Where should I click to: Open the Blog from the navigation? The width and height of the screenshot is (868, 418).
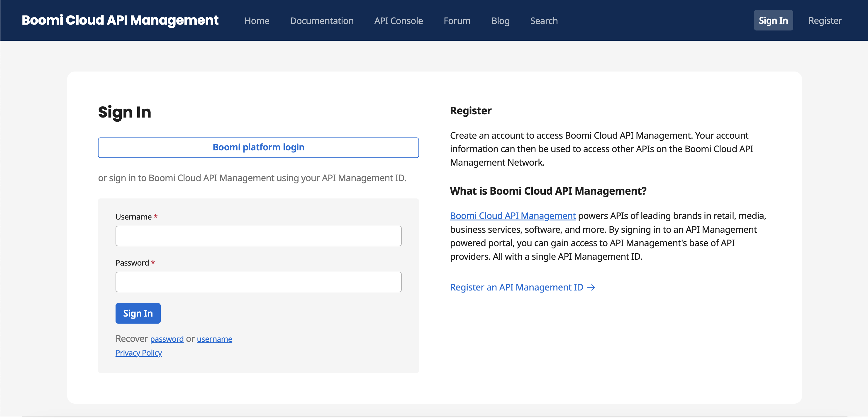[500, 21]
